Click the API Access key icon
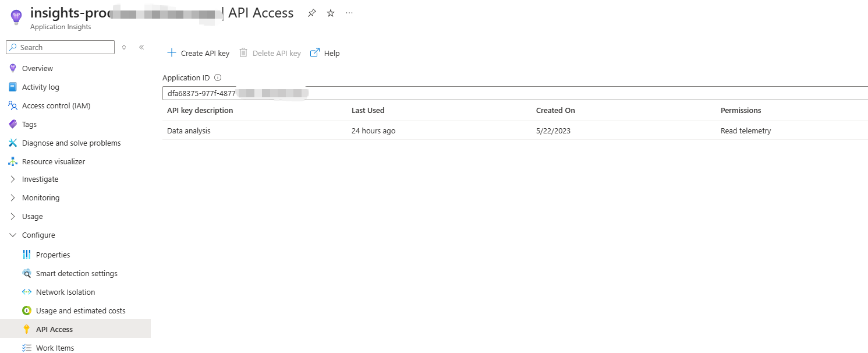Image resolution: width=868 pixels, height=353 pixels. [27, 329]
